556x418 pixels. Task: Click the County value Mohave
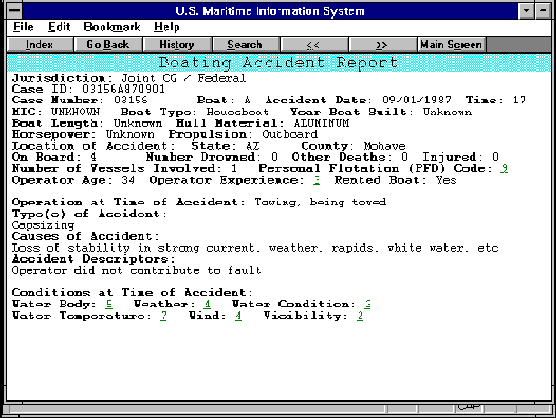(x=384, y=146)
